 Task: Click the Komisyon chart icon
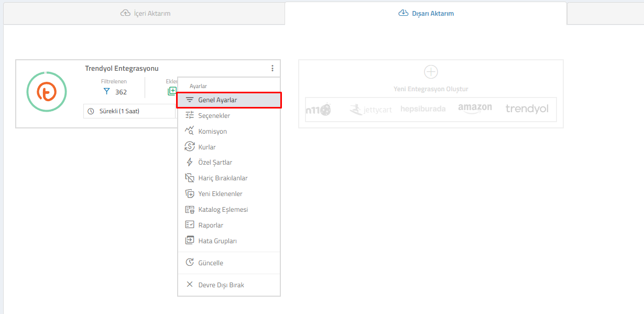click(190, 131)
